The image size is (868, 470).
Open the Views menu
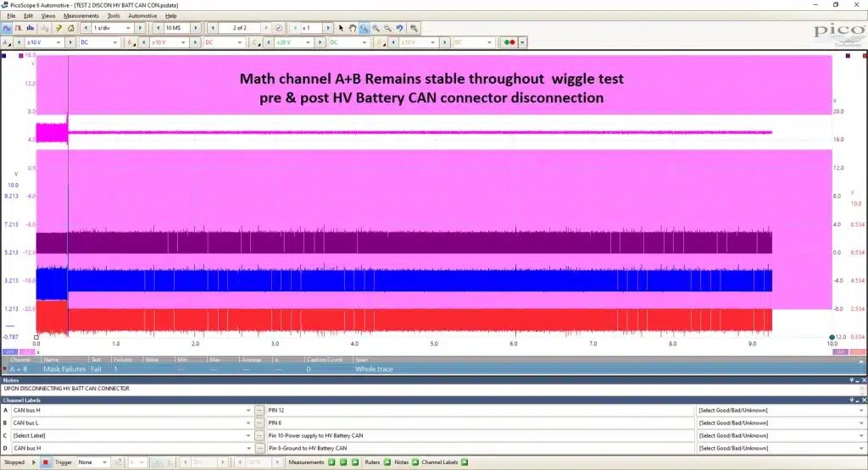[48, 16]
